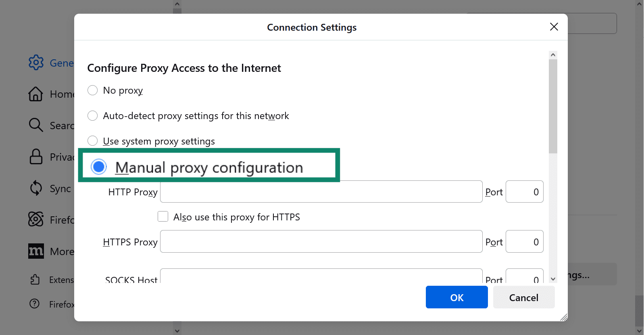Click the More from Mozilla icon
This screenshot has height=335, width=644.
tap(36, 251)
